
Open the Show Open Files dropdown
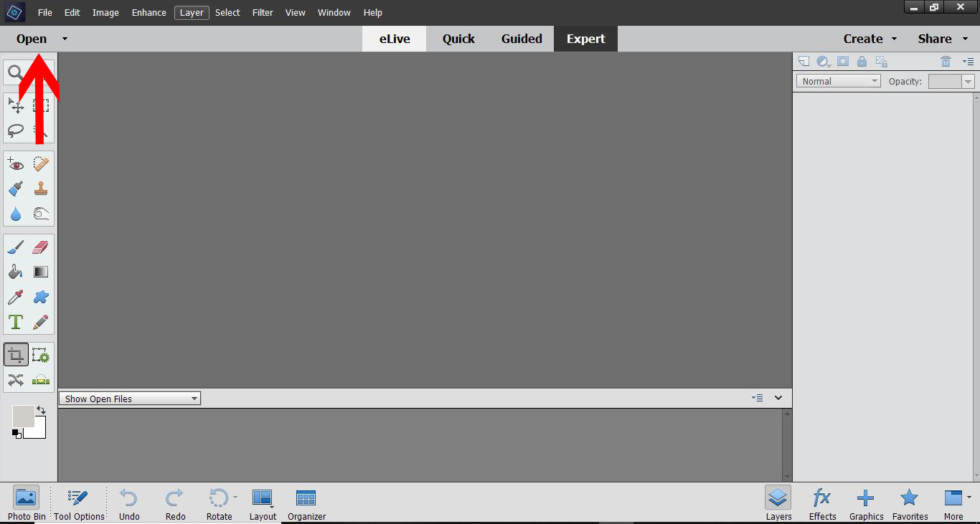130,399
